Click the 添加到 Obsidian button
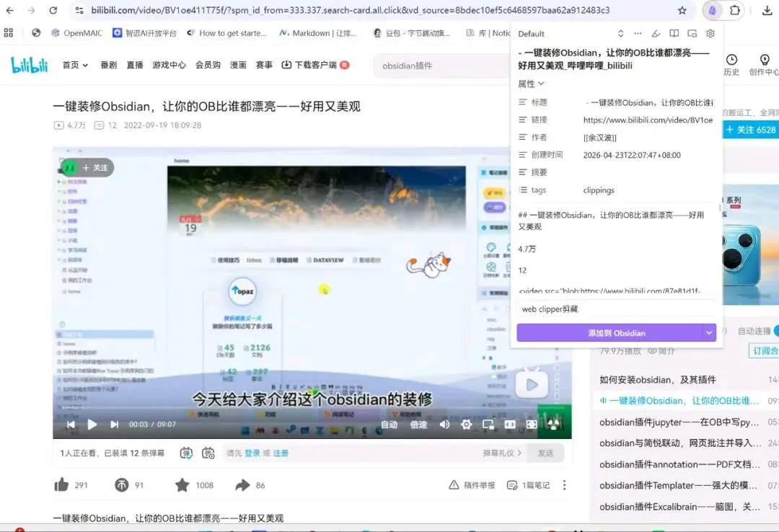 609,333
